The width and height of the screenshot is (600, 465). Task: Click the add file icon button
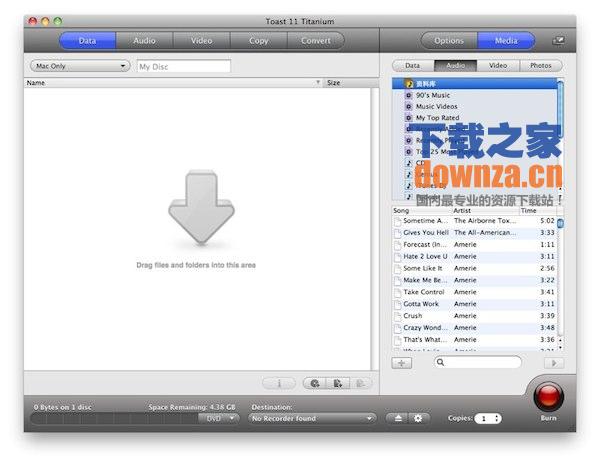[338, 383]
